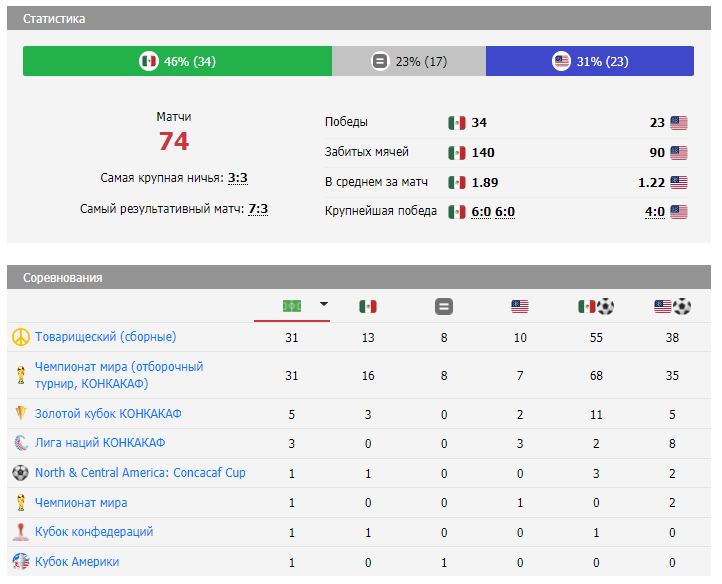
Task: Toggle sort arrow next to matches column
Action: [323, 305]
